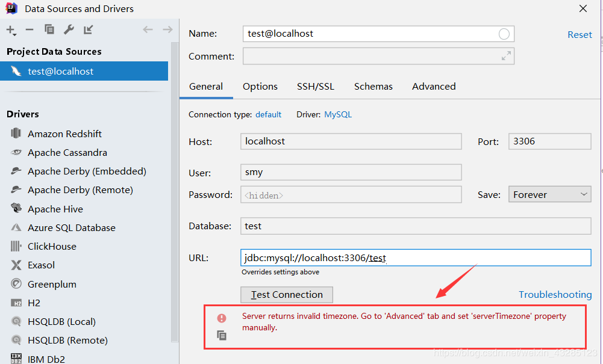This screenshot has height=364, width=603.
Task: Change connection type default link
Action: click(x=269, y=114)
